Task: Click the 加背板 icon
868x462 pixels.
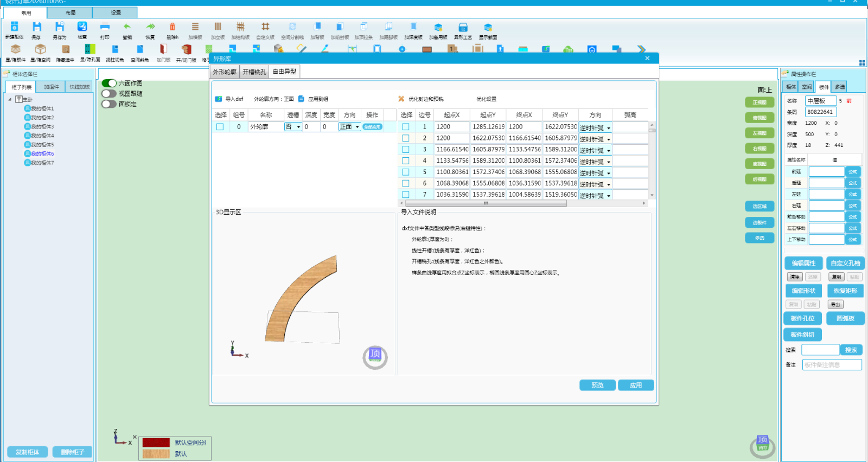Action: click(317, 27)
